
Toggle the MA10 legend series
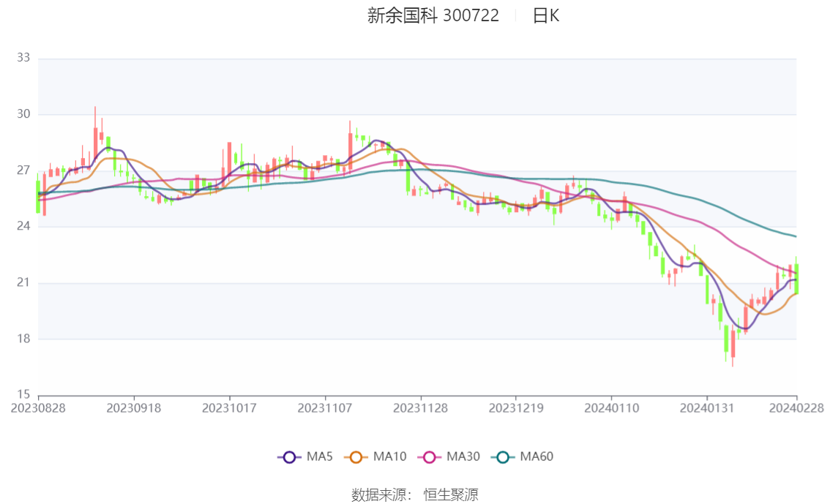(375, 457)
